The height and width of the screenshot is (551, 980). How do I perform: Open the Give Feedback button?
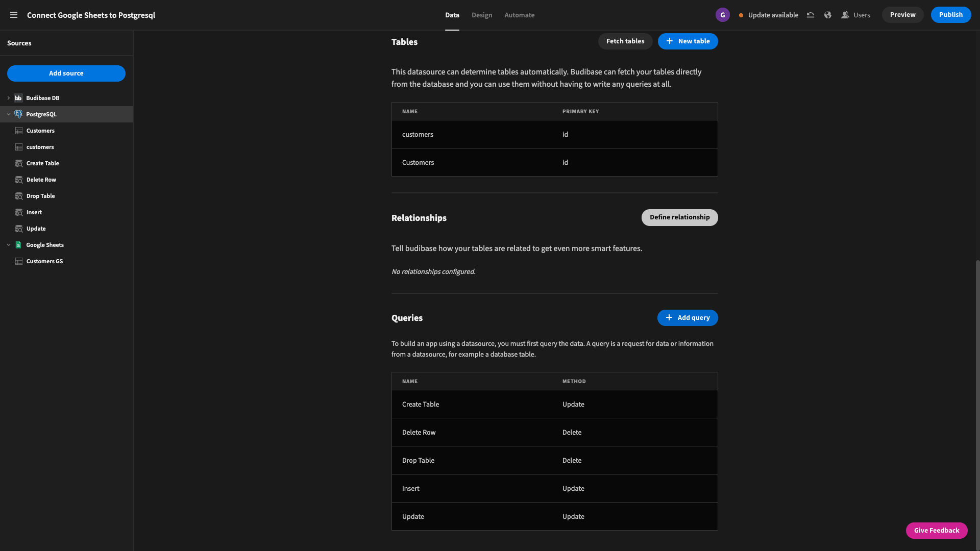coord(936,531)
